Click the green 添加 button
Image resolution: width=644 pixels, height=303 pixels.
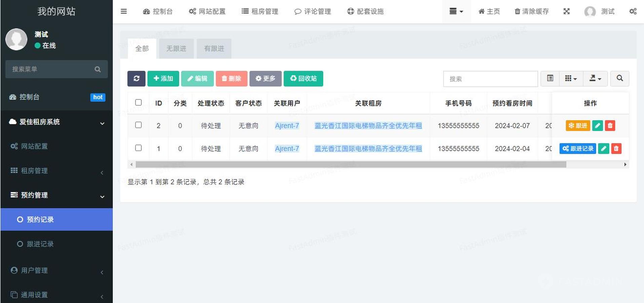tap(163, 78)
